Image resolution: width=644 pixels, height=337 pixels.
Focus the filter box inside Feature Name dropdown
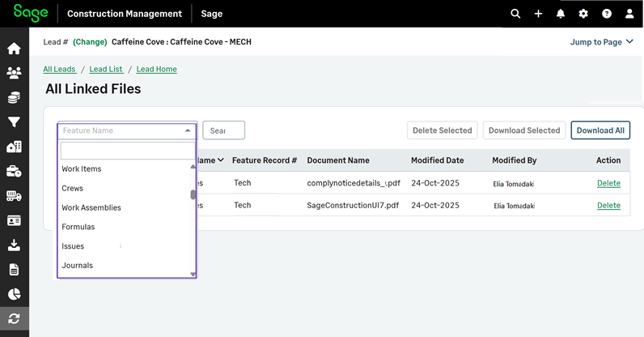click(126, 151)
